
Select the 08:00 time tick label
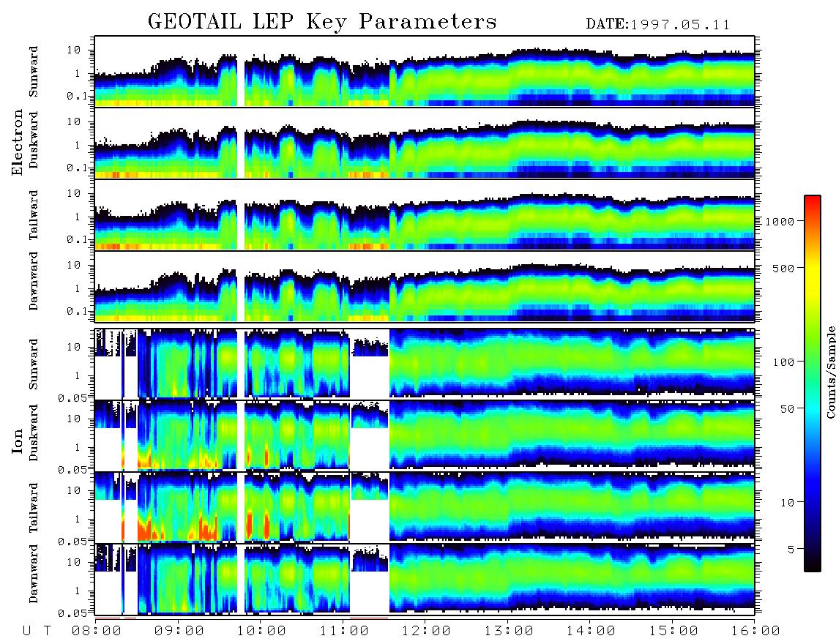[x=96, y=631]
